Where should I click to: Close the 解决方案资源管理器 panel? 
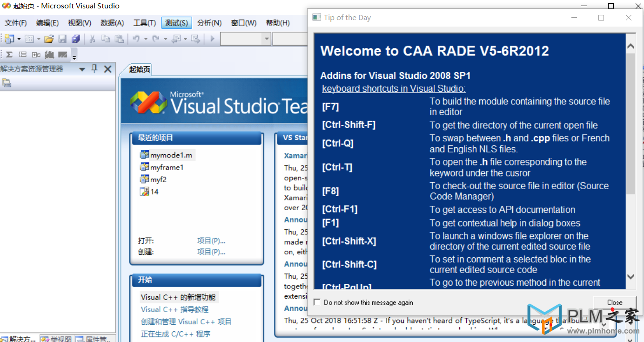[x=107, y=69]
